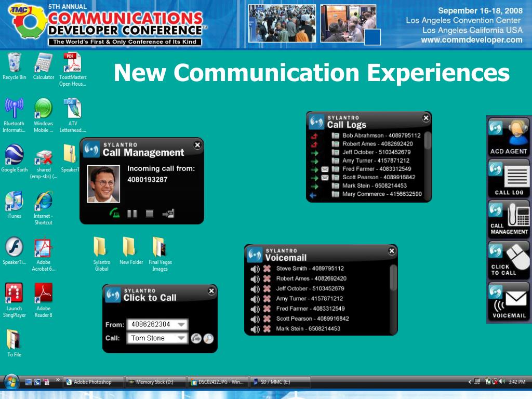Click the www.commdeveloper.com link
Image resolution: width=532 pixels, height=399 pixels.
click(472, 40)
